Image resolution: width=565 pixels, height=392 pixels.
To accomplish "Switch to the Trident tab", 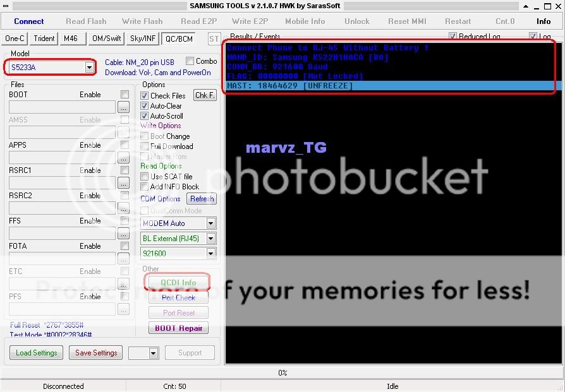I will tap(44, 39).
